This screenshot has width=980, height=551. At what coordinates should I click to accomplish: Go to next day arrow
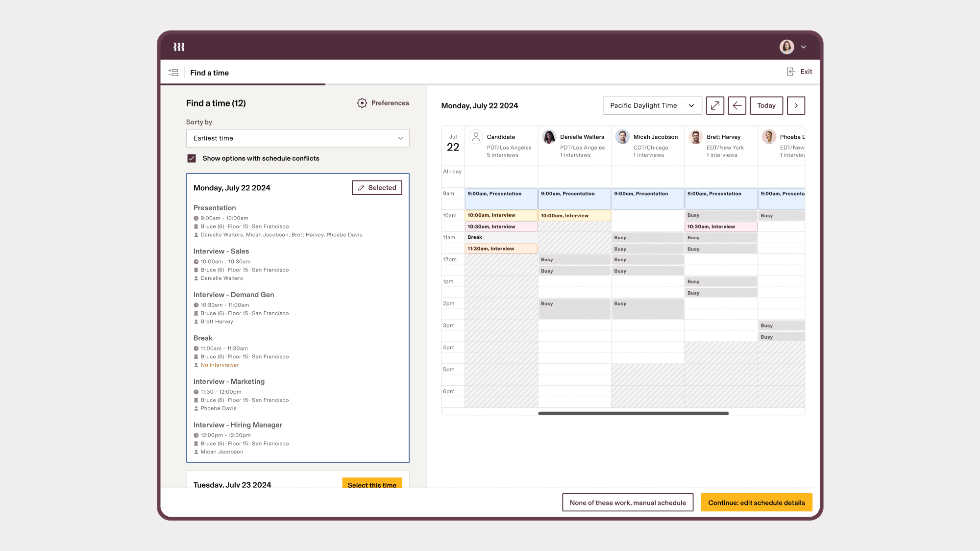point(796,105)
